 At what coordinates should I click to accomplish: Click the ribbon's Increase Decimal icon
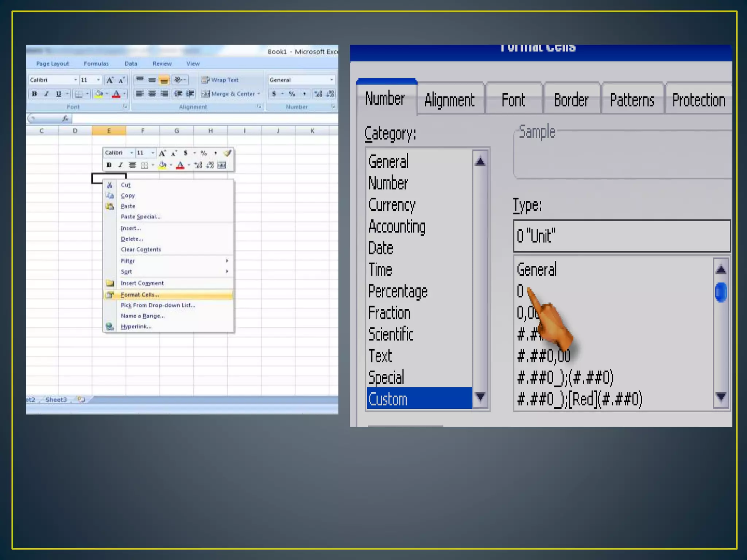point(318,94)
